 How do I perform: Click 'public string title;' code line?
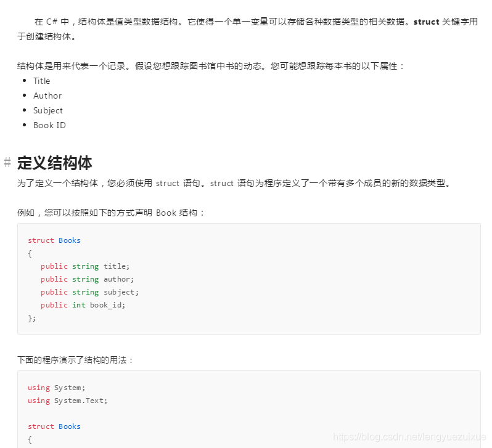(85, 266)
